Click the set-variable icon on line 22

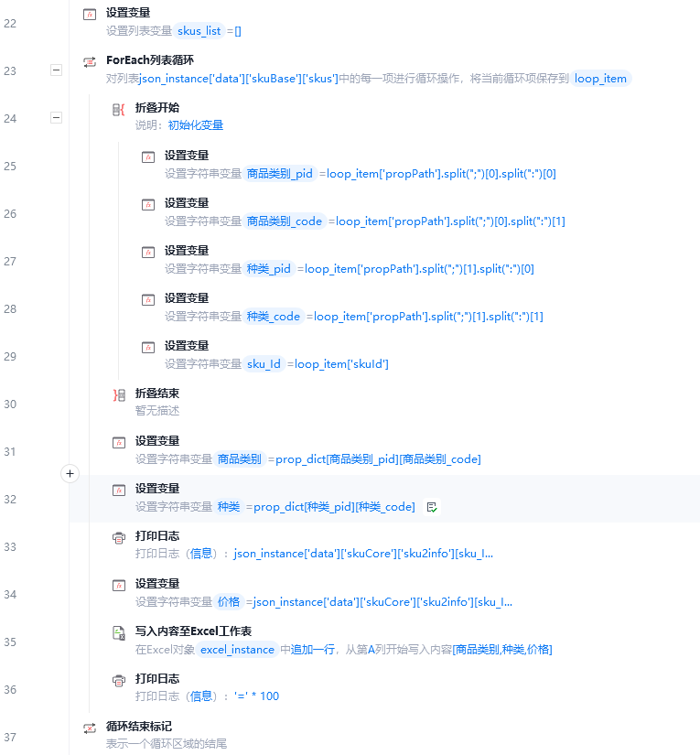pyautogui.click(x=90, y=14)
